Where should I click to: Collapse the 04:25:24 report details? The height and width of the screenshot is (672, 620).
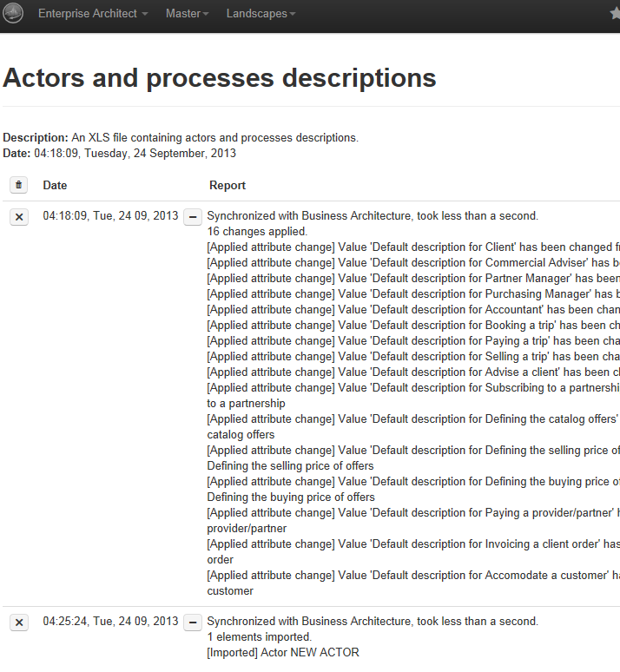(194, 623)
